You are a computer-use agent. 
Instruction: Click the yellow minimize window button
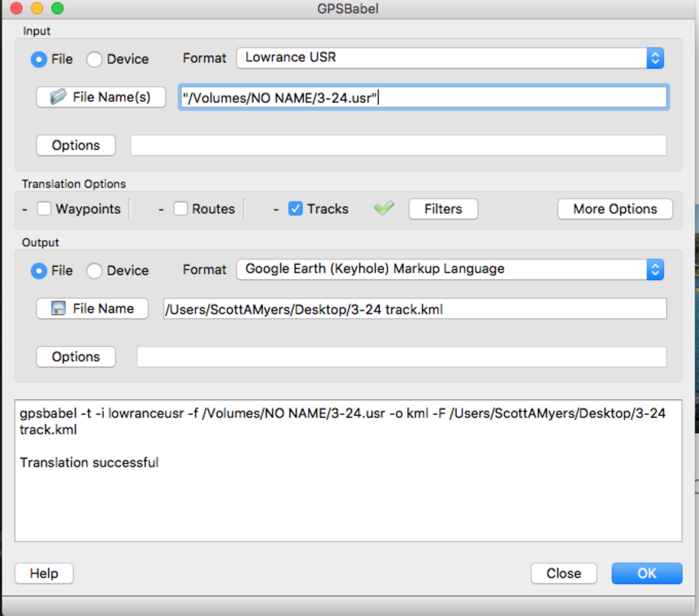[x=37, y=8]
